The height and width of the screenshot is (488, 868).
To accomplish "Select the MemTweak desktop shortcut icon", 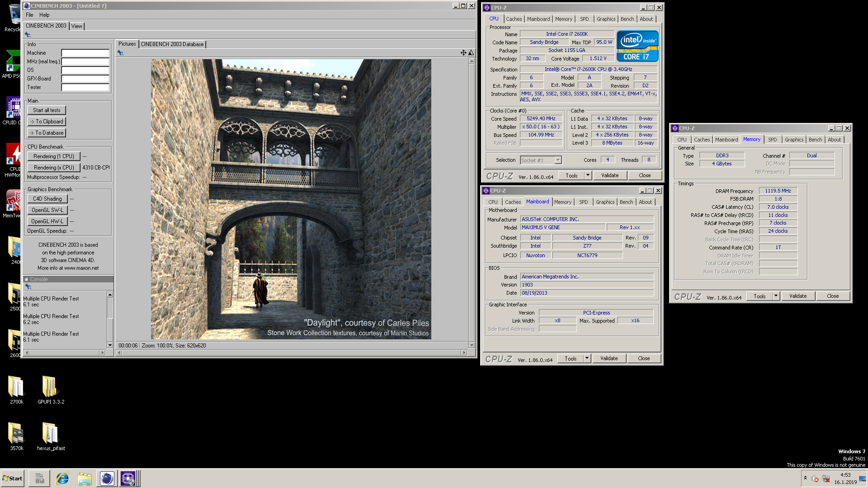I will (13, 203).
